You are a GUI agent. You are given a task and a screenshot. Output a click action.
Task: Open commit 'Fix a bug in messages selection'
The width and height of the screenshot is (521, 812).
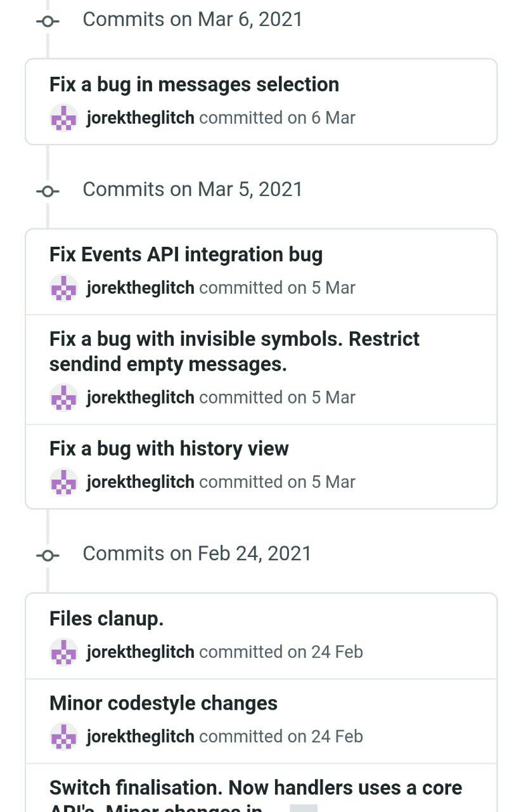click(x=194, y=84)
